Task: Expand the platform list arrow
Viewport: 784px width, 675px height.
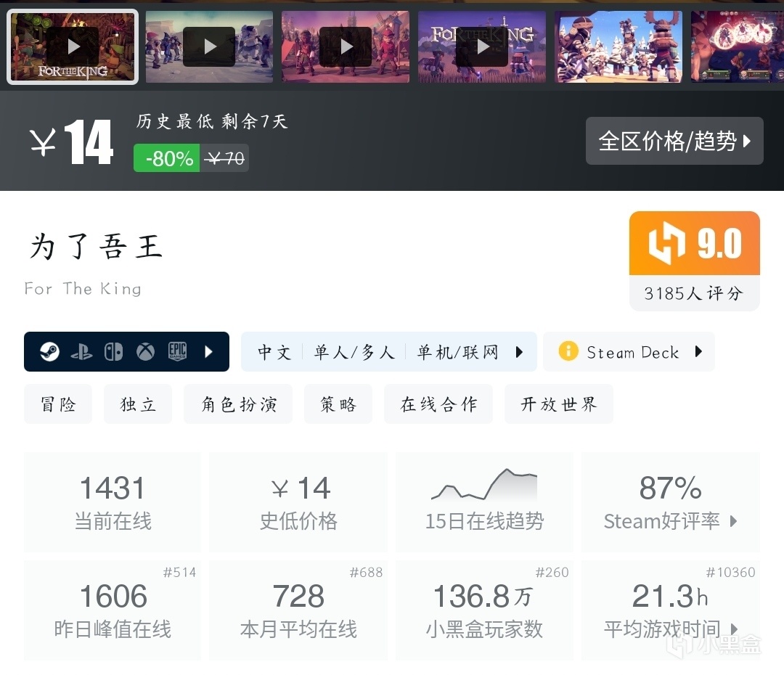Action: click(209, 352)
